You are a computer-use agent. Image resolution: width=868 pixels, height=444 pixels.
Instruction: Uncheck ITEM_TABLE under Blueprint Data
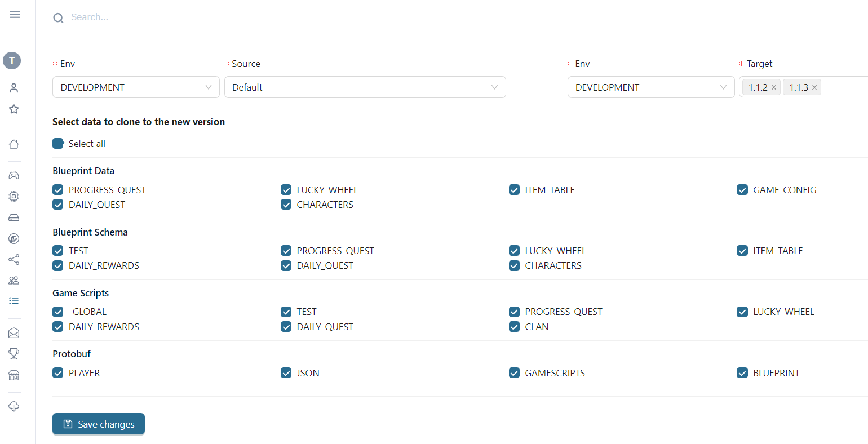(514, 190)
